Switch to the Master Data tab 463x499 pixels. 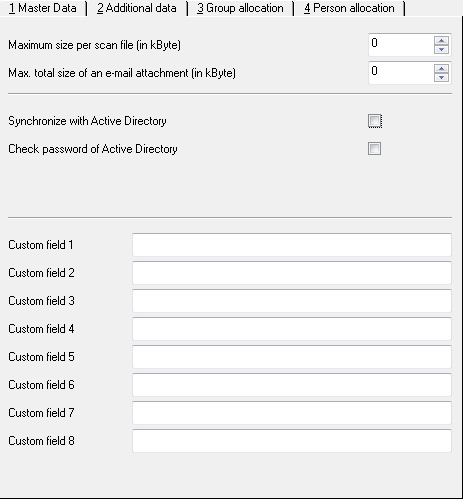43,8
